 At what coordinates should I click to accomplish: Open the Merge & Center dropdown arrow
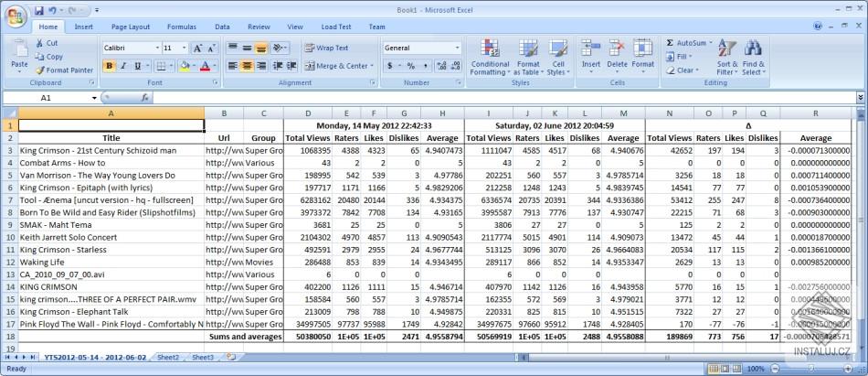click(x=372, y=66)
